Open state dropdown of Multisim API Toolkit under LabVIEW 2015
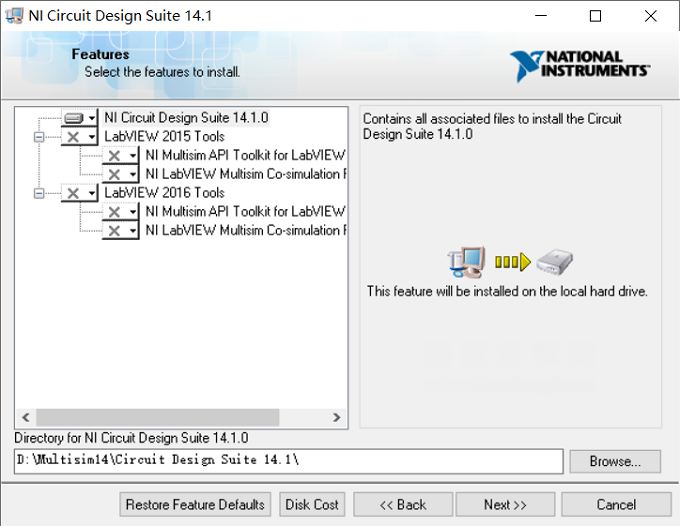 [121, 155]
